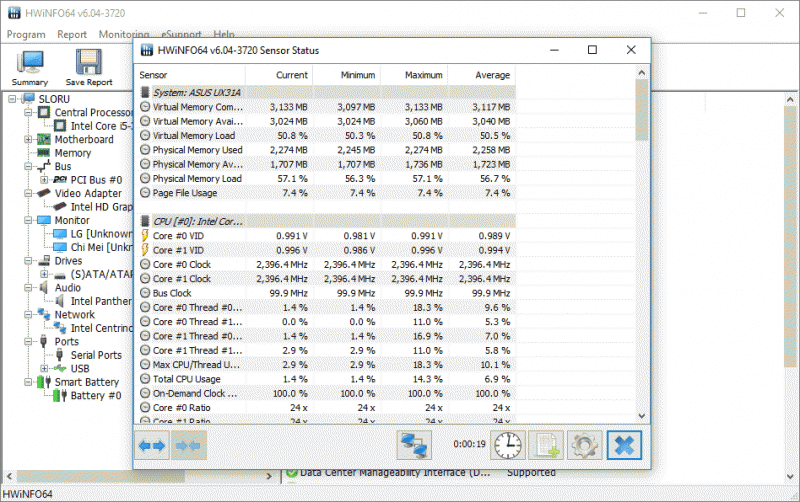Click the log file document icon

click(x=546, y=445)
